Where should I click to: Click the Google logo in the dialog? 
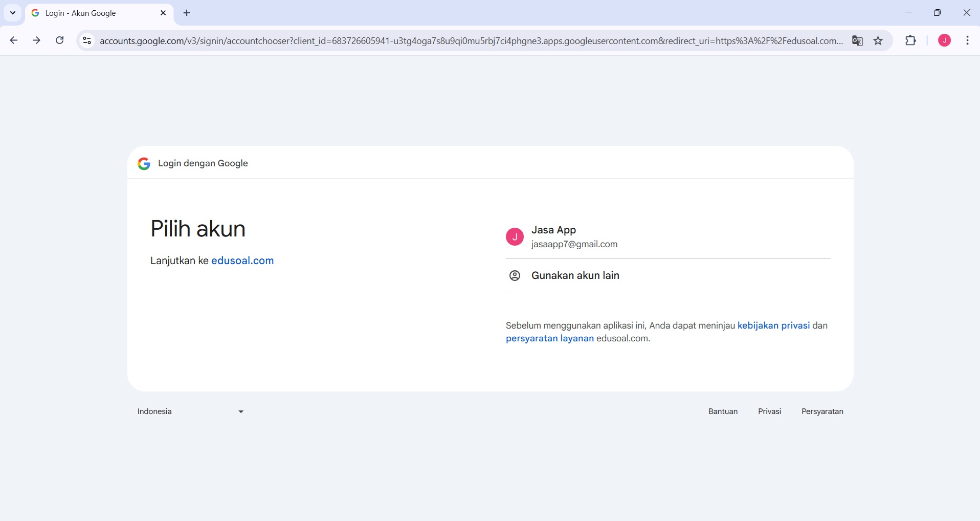click(144, 163)
